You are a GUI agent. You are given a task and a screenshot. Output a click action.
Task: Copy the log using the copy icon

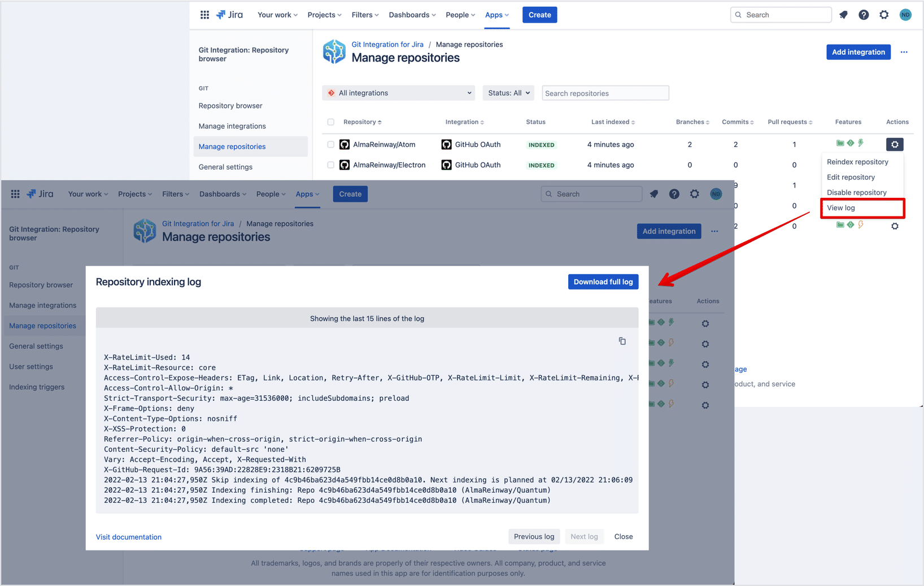pos(622,341)
